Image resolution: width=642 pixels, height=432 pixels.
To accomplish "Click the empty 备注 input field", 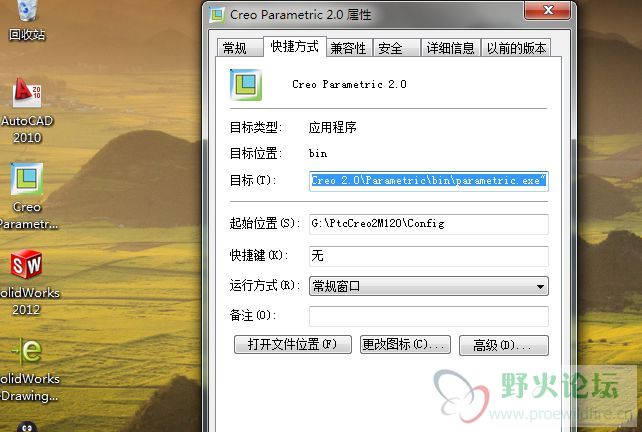I will pos(429,316).
